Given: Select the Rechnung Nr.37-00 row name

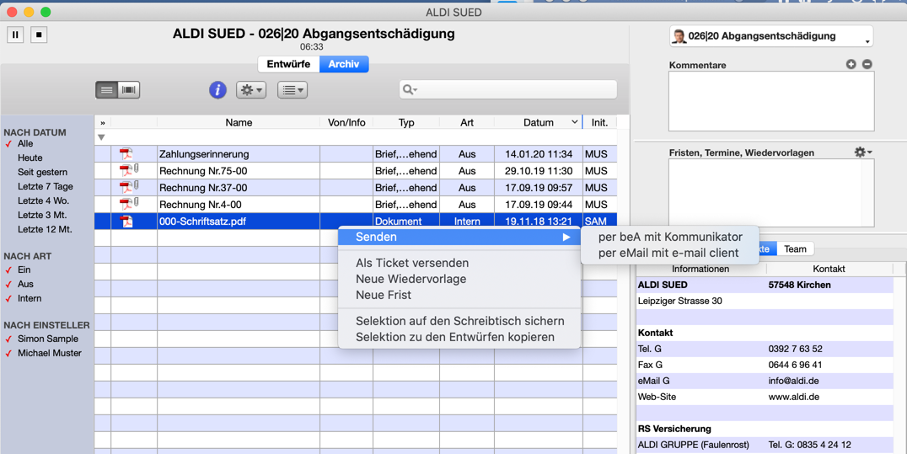Looking at the screenshot, I should pyautogui.click(x=203, y=188).
